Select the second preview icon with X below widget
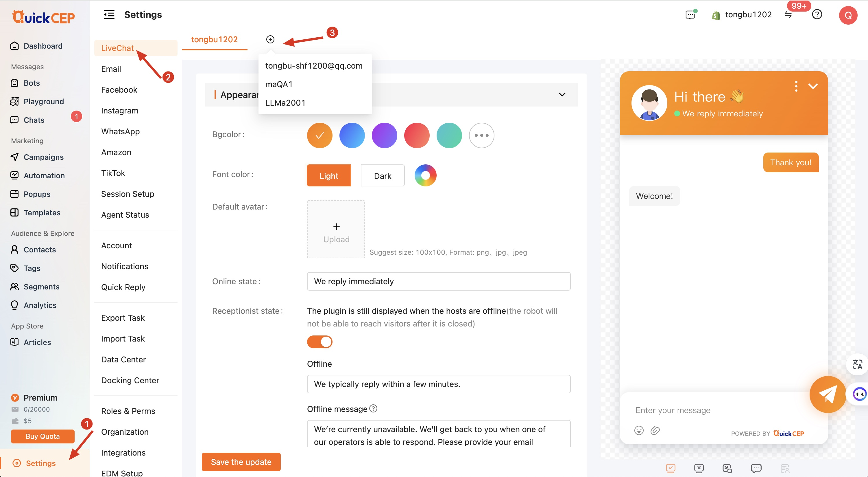Viewport: 868px width, 477px height. click(x=699, y=468)
